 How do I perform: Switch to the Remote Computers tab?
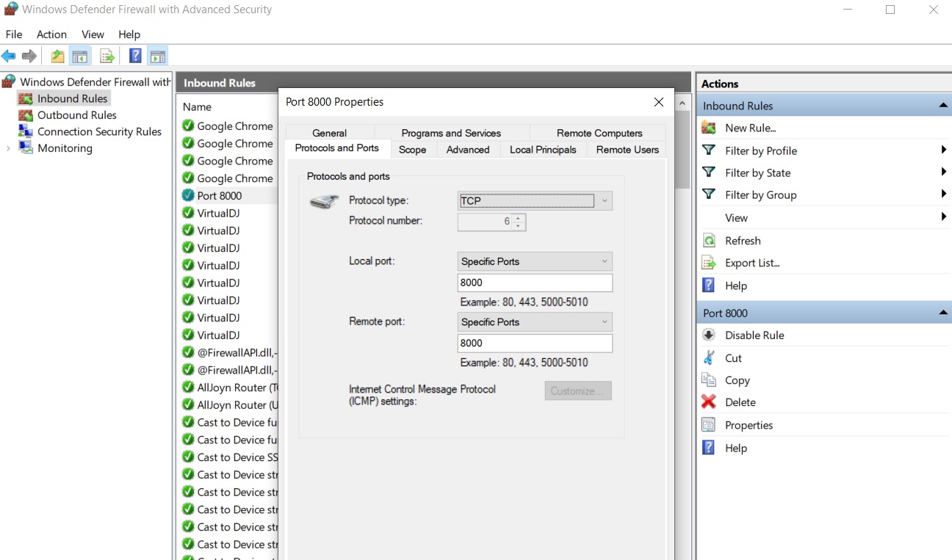pyautogui.click(x=599, y=133)
